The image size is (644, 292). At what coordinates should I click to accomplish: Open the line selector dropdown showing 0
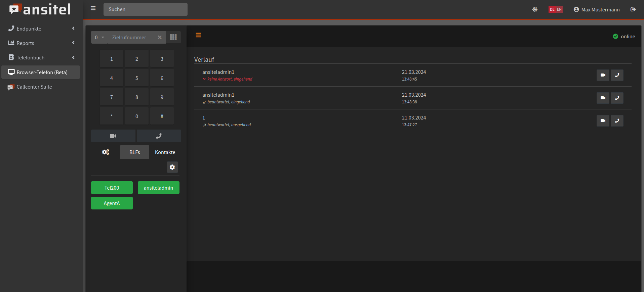99,37
